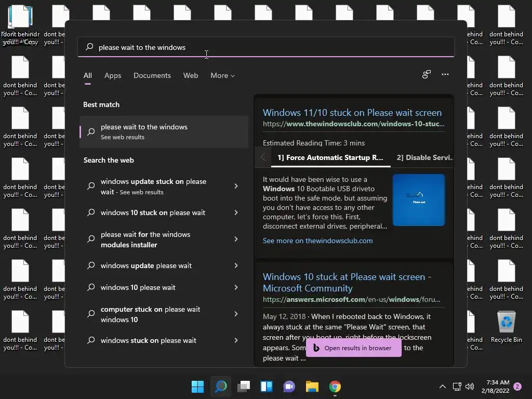
Task: Select the All search tab
Action: [x=87, y=75]
